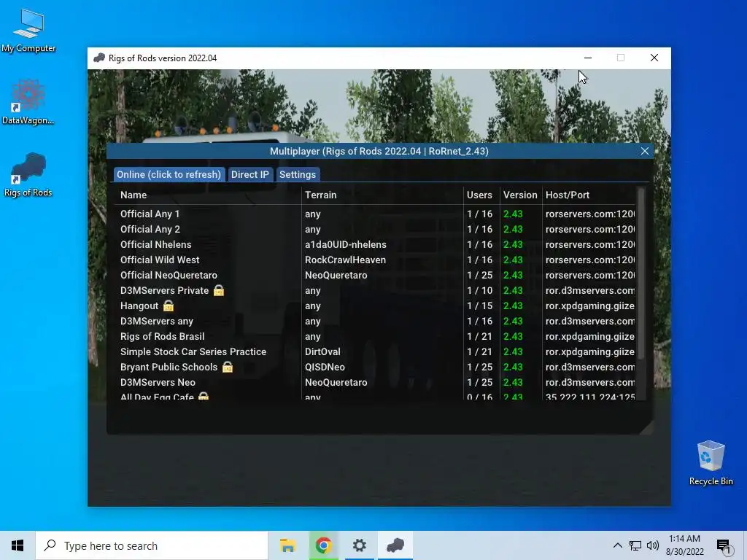
Task: Open the notification center icon
Action: pos(724,545)
